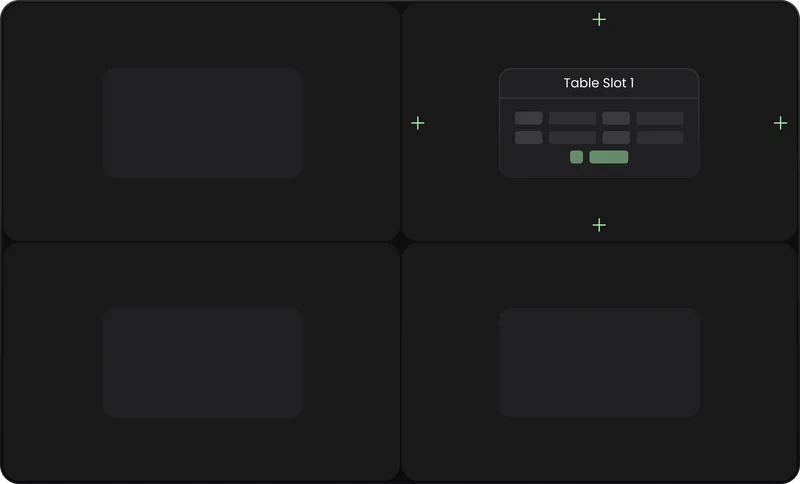Click the plus icon left of Table Slot 1

[418, 123]
